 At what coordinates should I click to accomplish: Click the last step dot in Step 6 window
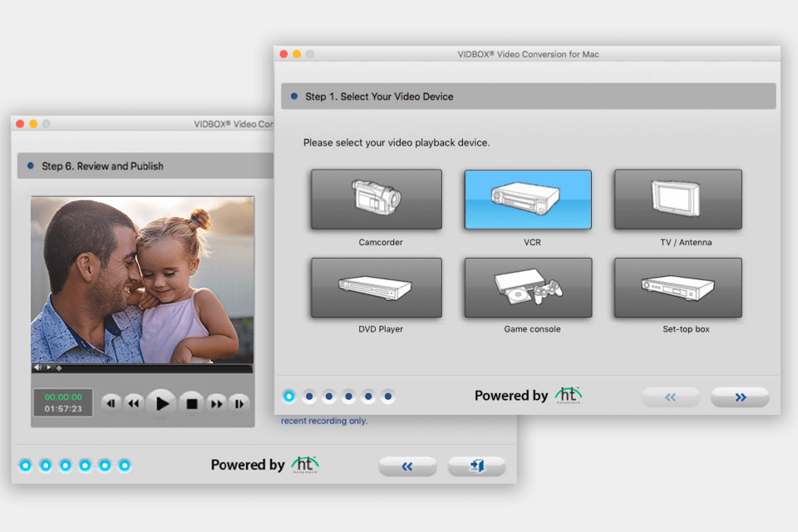point(125,465)
